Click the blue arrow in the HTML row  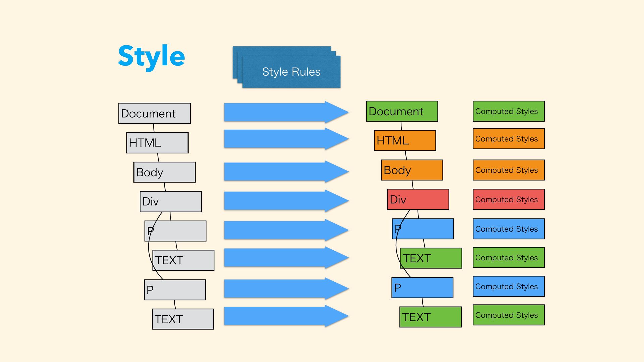tap(286, 139)
